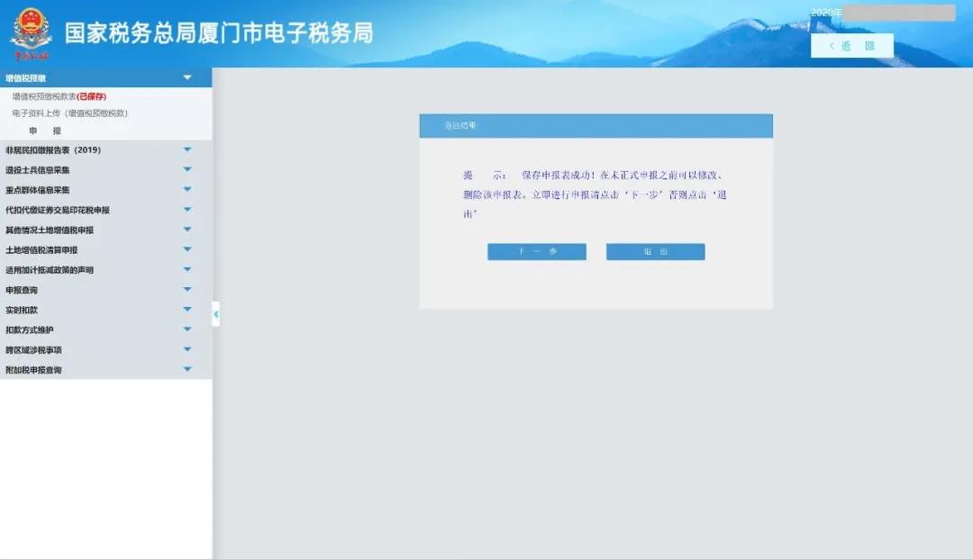Viewport: 973px width, 560px height.
Task: Expand 退役士兵信息采集 section
Action: 187,169
